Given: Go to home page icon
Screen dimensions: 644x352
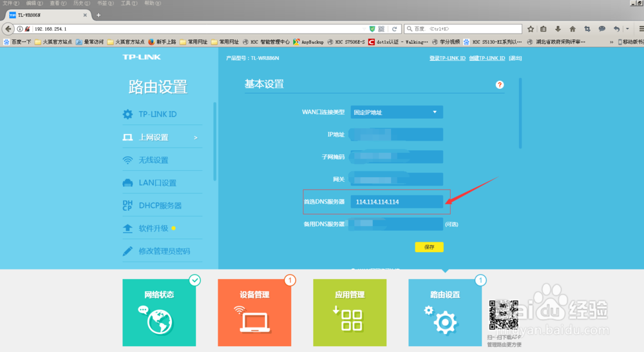Looking at the screenshot, I should click(x=573, y=29).
